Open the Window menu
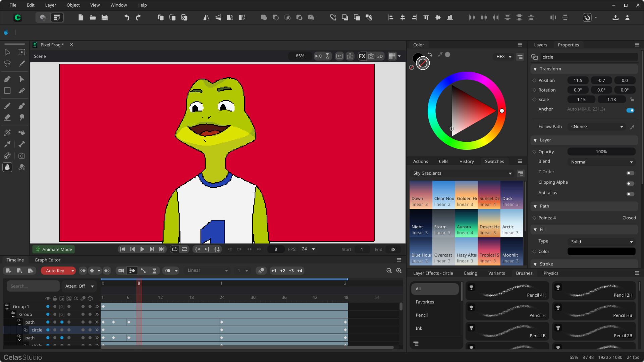644x362 pixels. coord(119,5)
